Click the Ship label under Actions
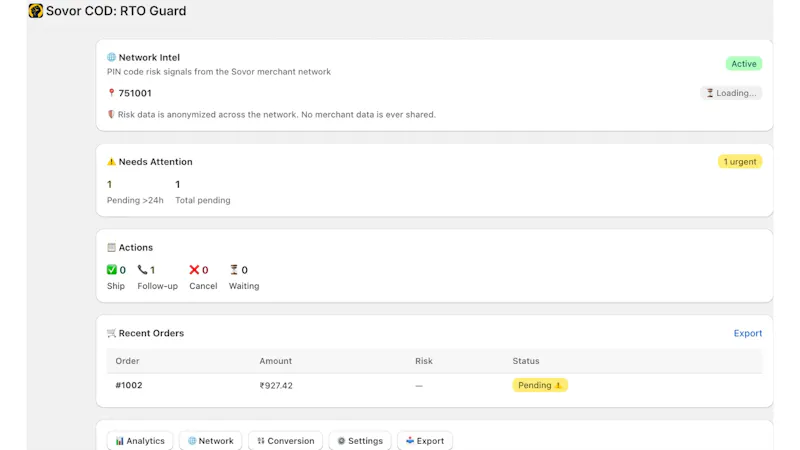 pos(116,286)
